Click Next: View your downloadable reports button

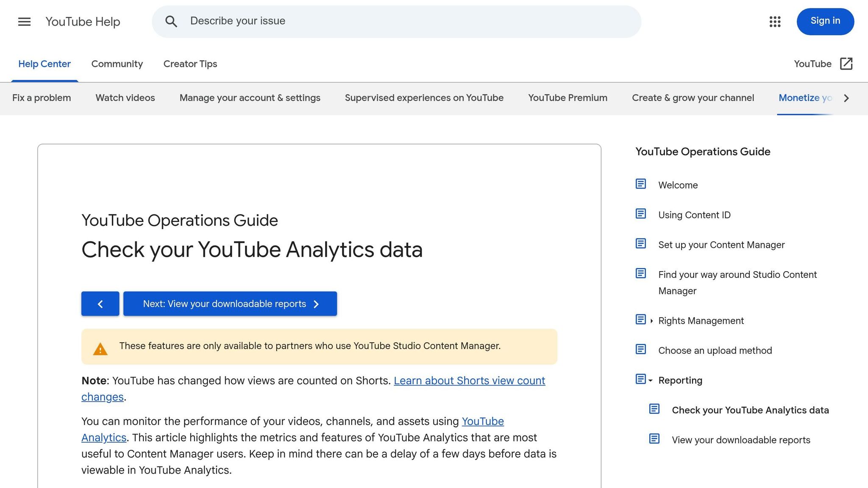[230, 304]
